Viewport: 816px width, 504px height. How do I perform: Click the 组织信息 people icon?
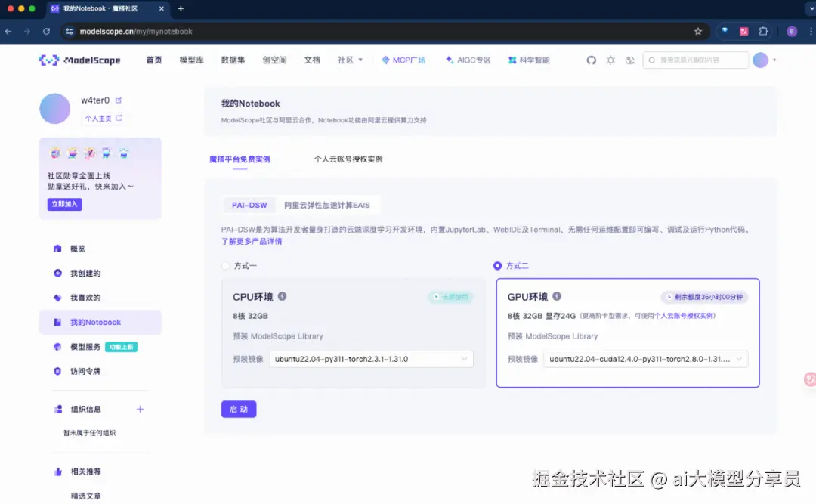tap(57, 410)
